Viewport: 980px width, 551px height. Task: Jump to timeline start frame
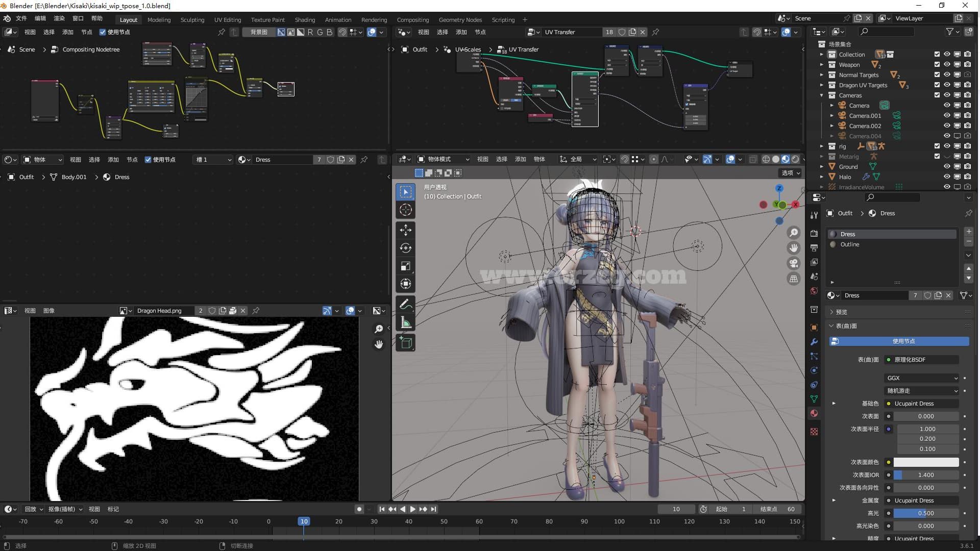(382, 509)
